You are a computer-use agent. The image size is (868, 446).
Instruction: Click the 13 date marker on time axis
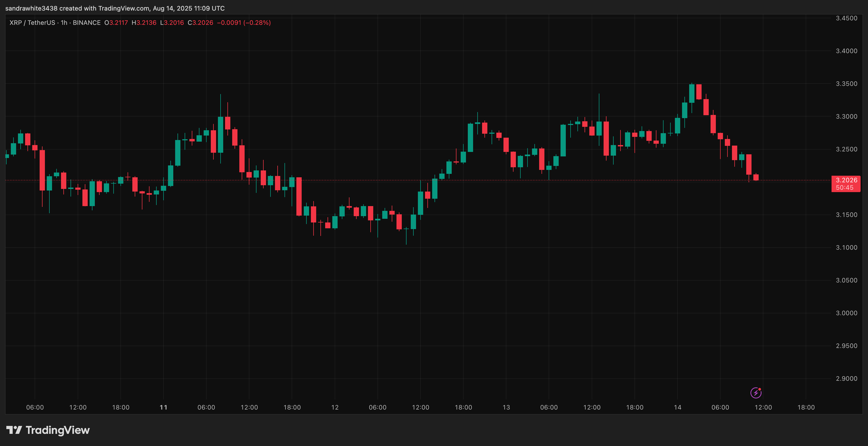pyautogui.click(x=506, y=407)
